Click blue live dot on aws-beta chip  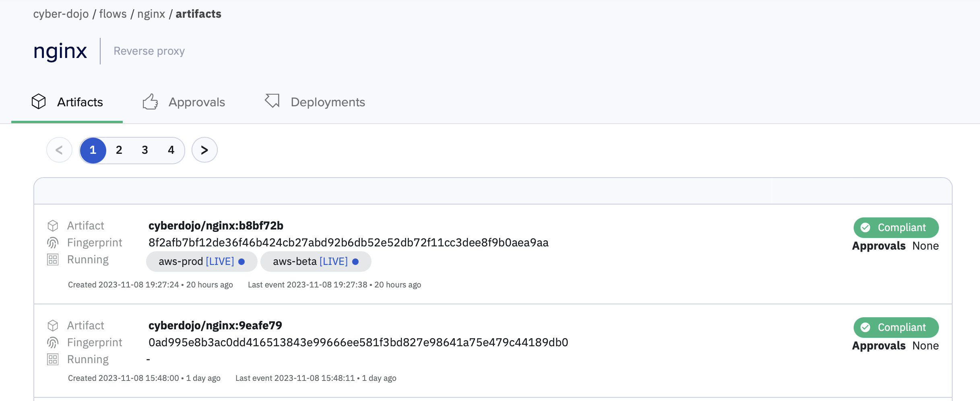(x=355, y=262)
